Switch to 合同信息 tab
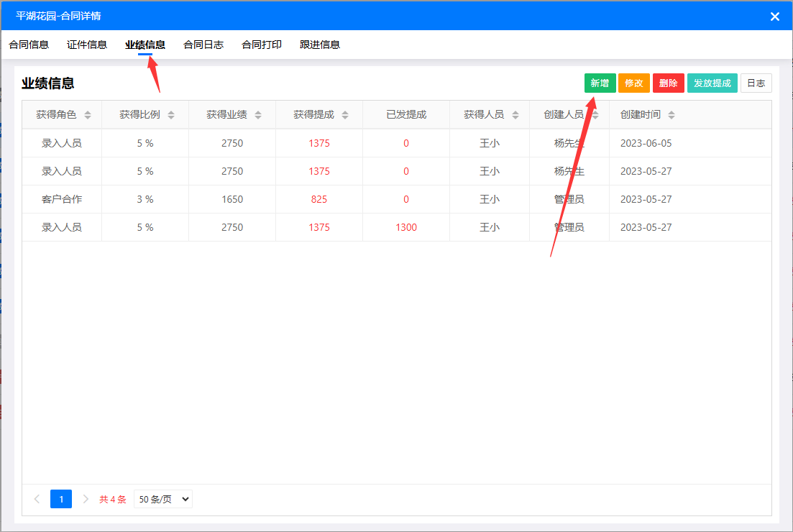This screenshot has width=793, height=532. (x=29, y=45)
